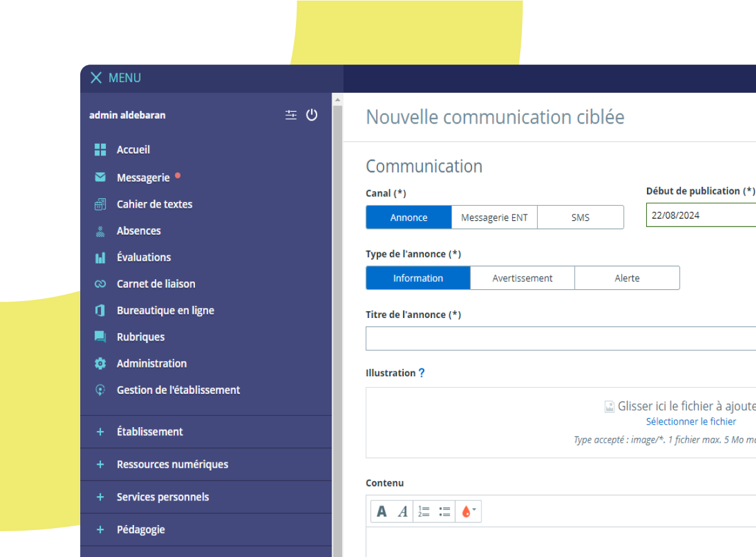
Task: Close the menu with X icon
Action: coord(96,78)
